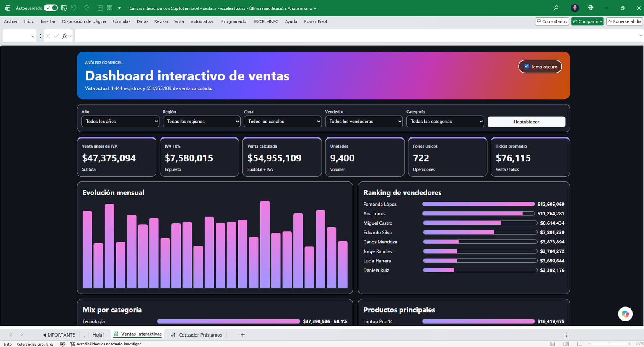Open the user account profile picture
Viewport: 644px width, 347px height.
pos(575,8)
